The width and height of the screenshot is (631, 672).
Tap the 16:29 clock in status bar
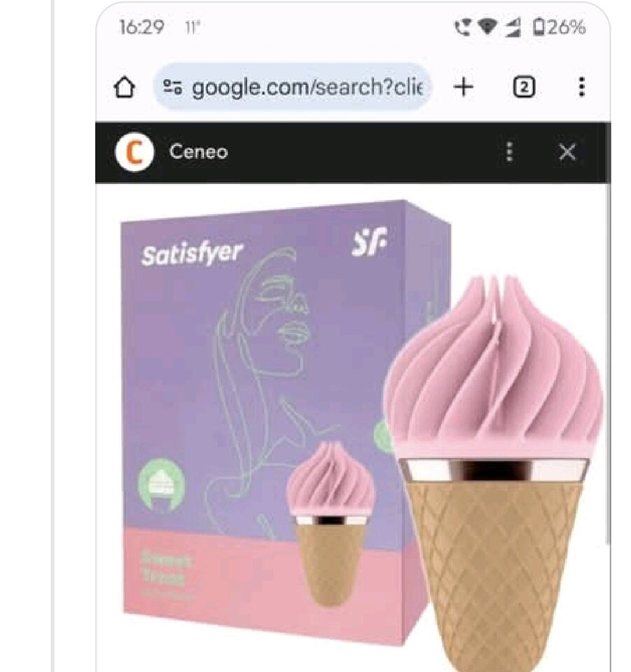click(x=141, y=27)
